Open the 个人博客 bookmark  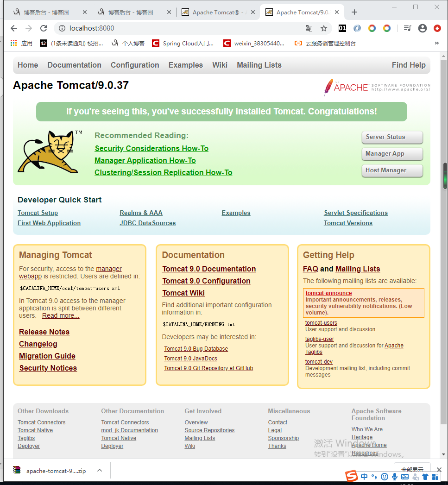(128, 43)
